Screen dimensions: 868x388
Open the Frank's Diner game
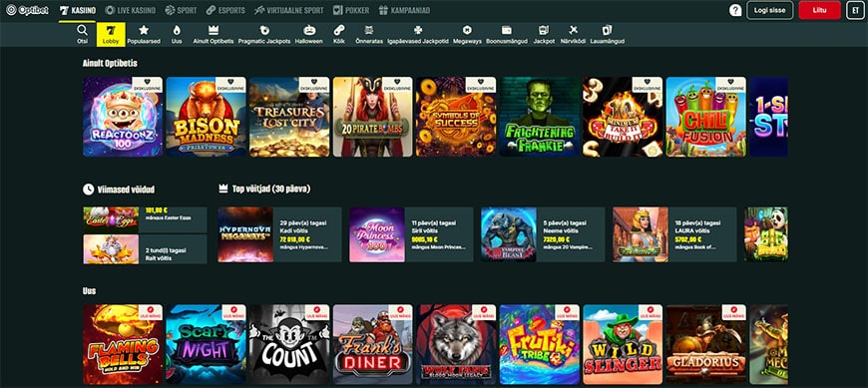pyautogui.click(x=372, y=344)
